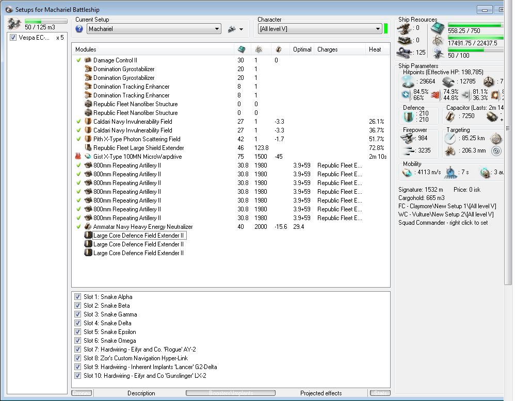Screen dimensions: 532x401
Task: Click the volley damage icon showing 3235
Action: 409,151
